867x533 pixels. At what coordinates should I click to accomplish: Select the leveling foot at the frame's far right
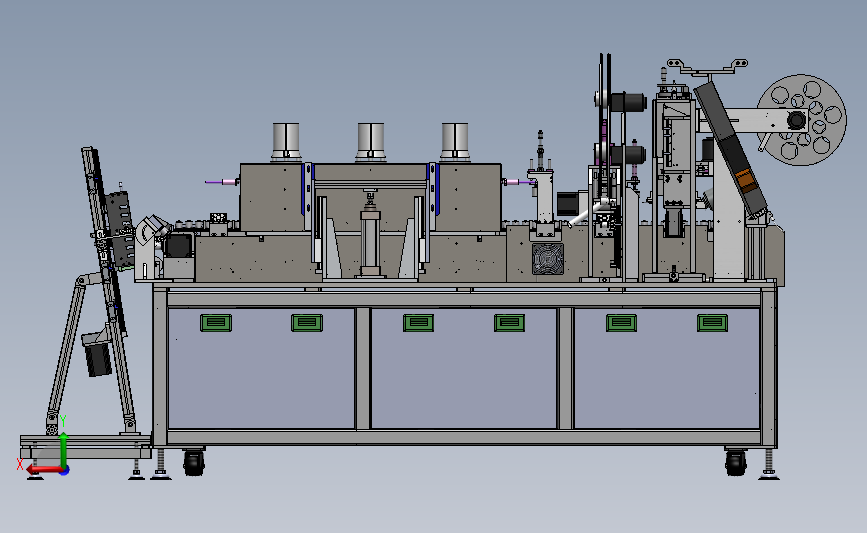(769, 463)
